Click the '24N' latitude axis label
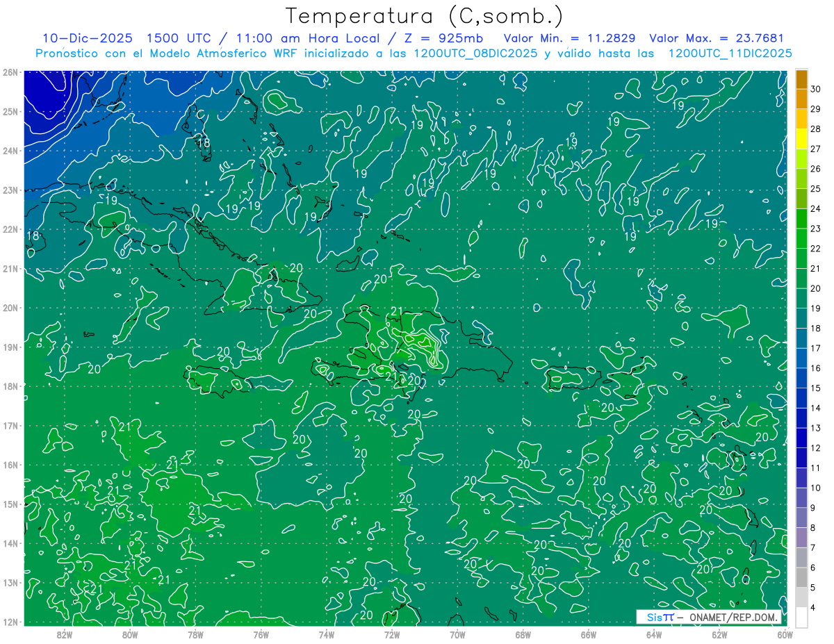 pyautogui.click(x=10, y=151)
